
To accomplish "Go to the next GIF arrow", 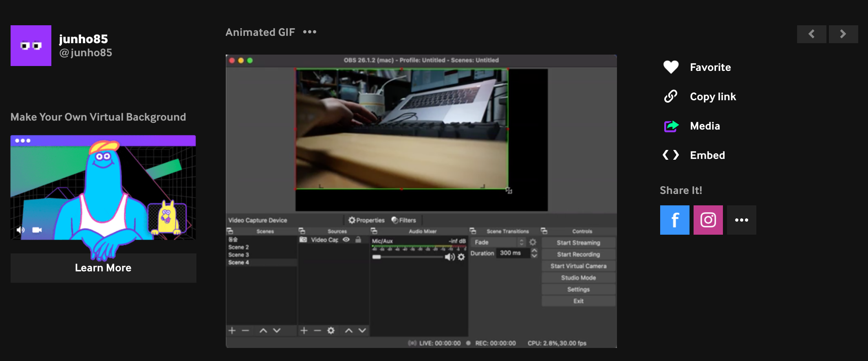I will tap(843, 34).
